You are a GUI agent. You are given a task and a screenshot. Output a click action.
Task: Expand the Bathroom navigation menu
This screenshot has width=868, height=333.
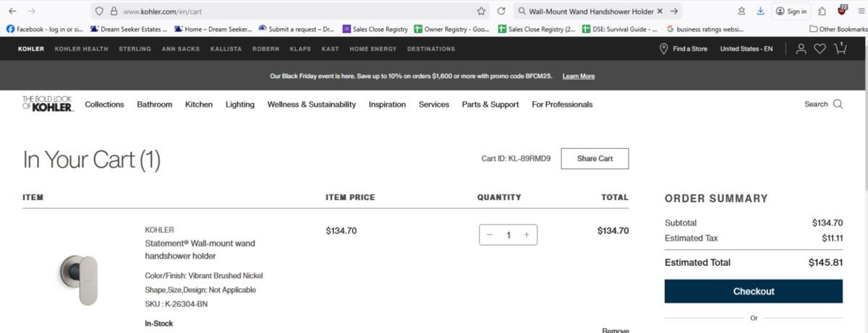[154, 104]
